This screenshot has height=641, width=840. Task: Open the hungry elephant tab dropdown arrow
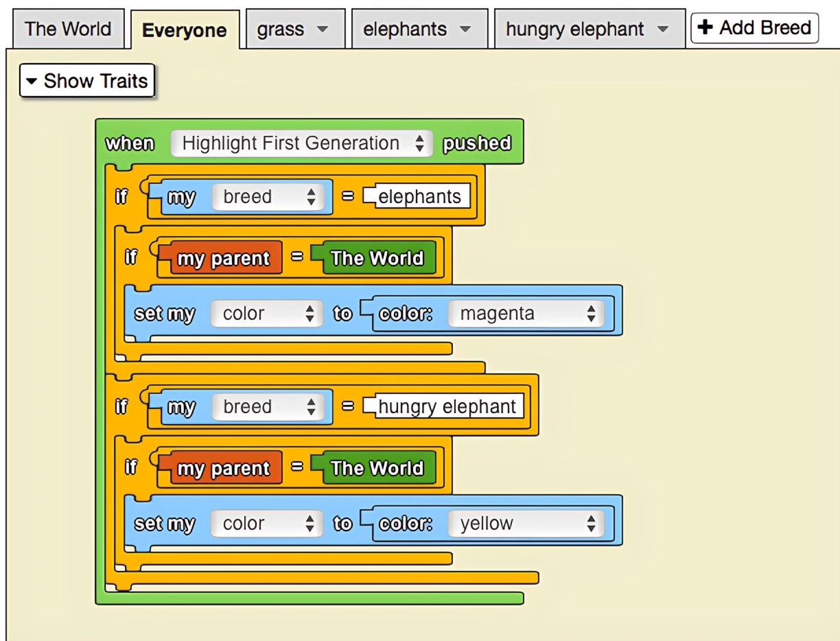tap(662, 29)
